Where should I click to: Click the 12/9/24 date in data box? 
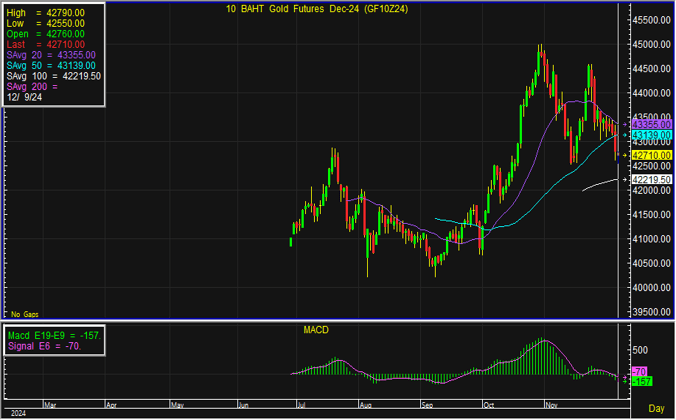point(25,98)
